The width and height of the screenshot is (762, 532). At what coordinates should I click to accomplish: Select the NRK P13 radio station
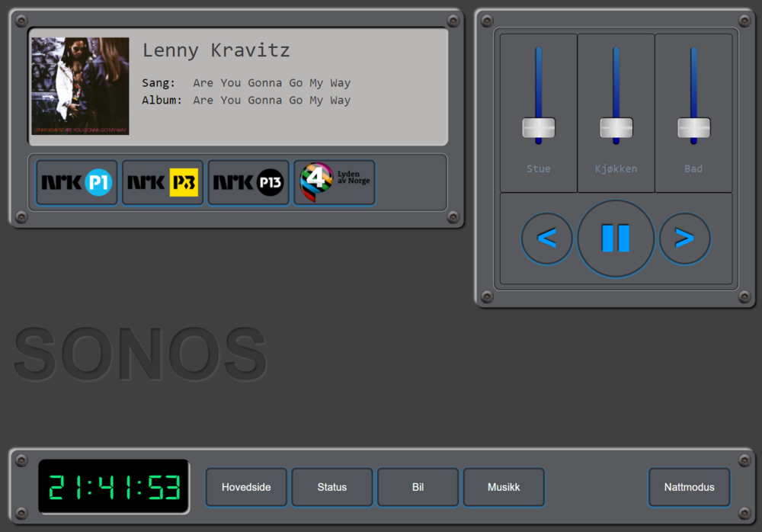[x=248, y=183]
